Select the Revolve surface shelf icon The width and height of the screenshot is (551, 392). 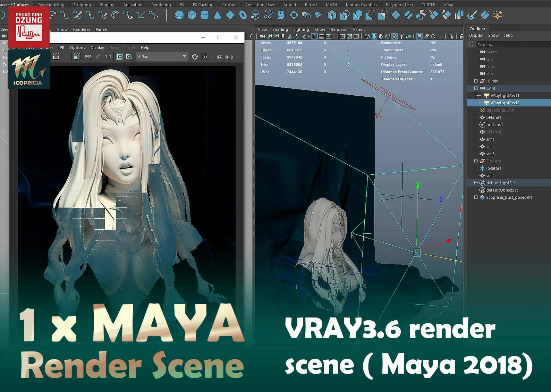pyautogui.click(x=255, y=15)
